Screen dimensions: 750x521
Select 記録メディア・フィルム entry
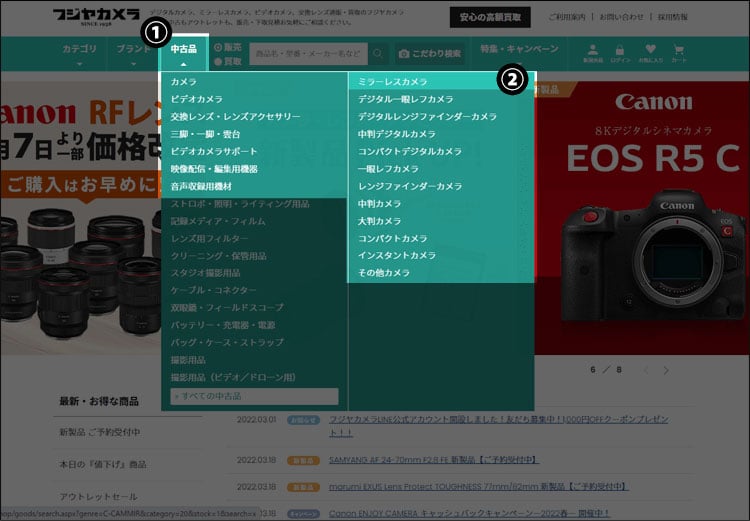click(x=218, y=221)
